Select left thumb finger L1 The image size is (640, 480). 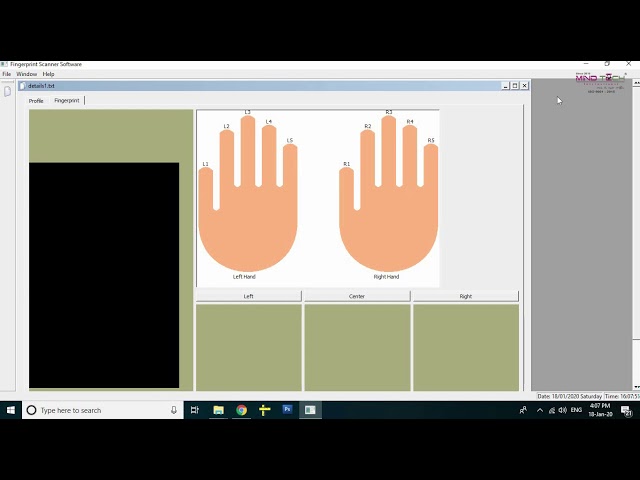(x=206, y=188)
